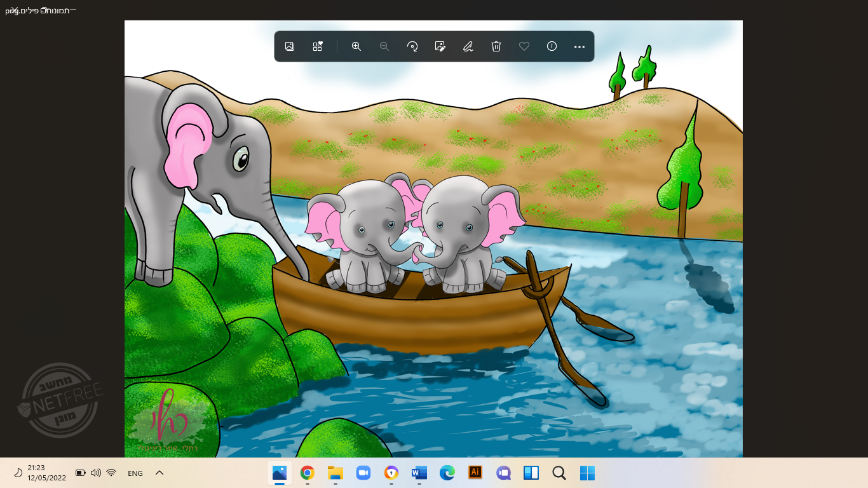The width and height of the screenshot is (868, 488).
Task: Delete the photo using the trash icon
Action: tap(496, 46)
